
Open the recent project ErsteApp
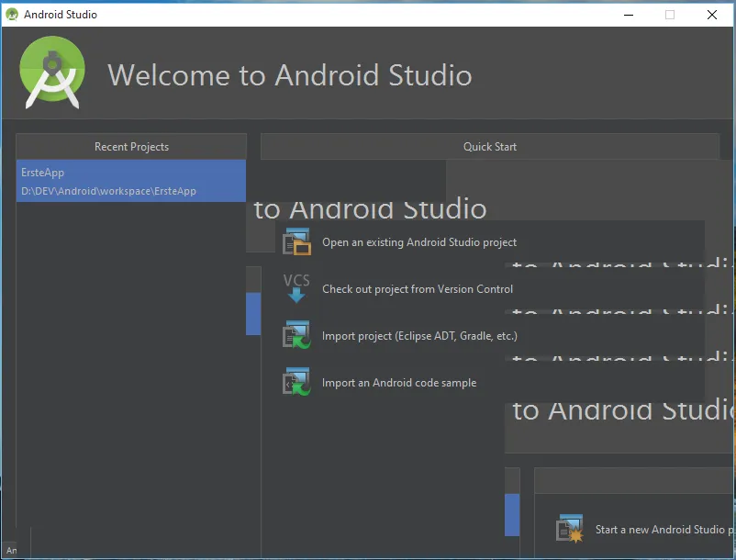pyautogui.click(x=131, y=181)
